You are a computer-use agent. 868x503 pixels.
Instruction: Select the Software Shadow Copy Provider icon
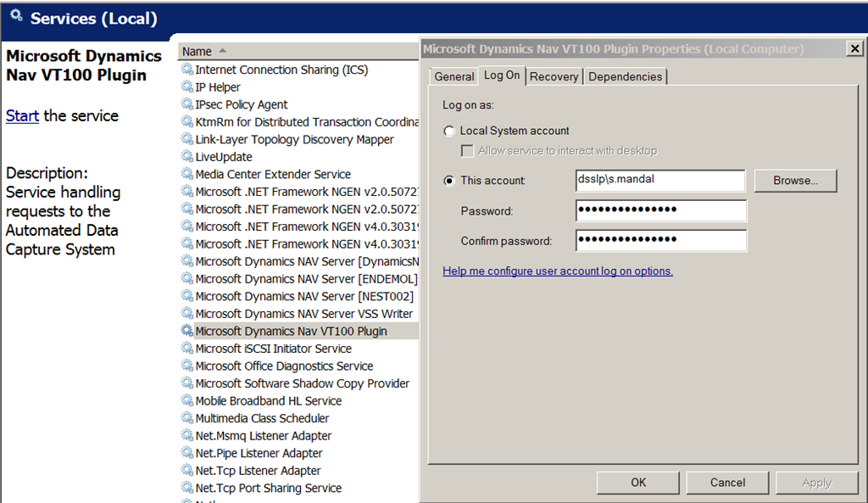click(187, 383)
